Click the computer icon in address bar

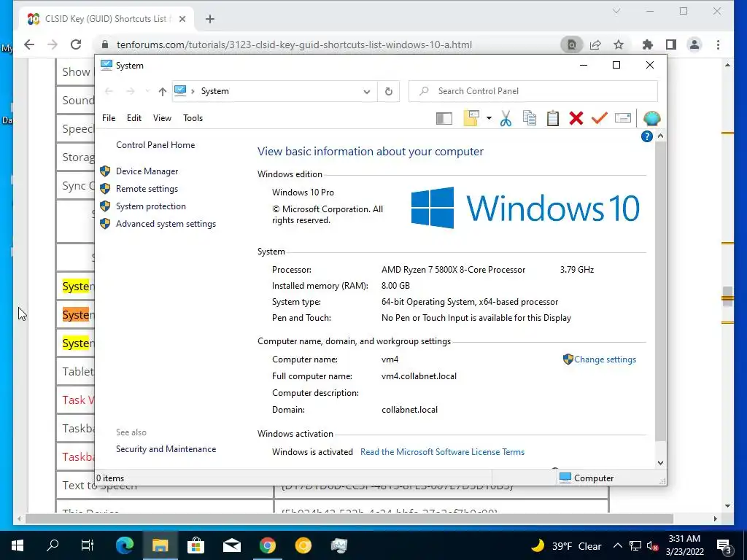(180, 90)
